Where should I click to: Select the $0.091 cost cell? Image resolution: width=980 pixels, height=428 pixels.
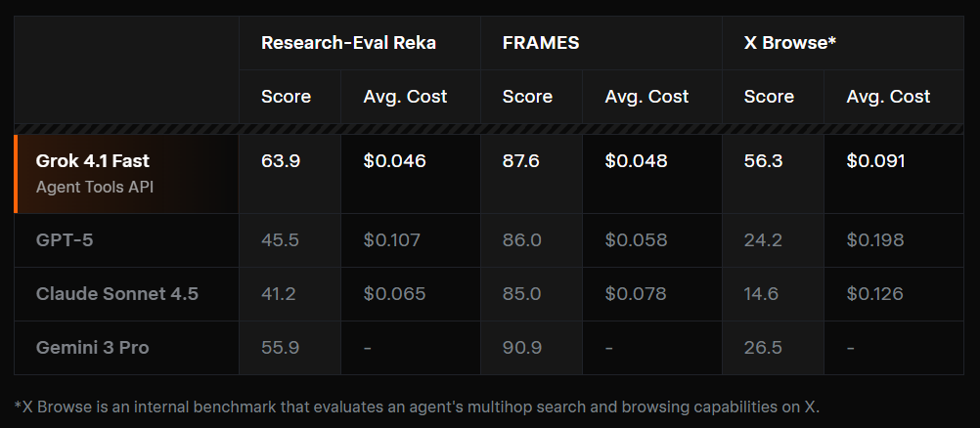[877, 161]
